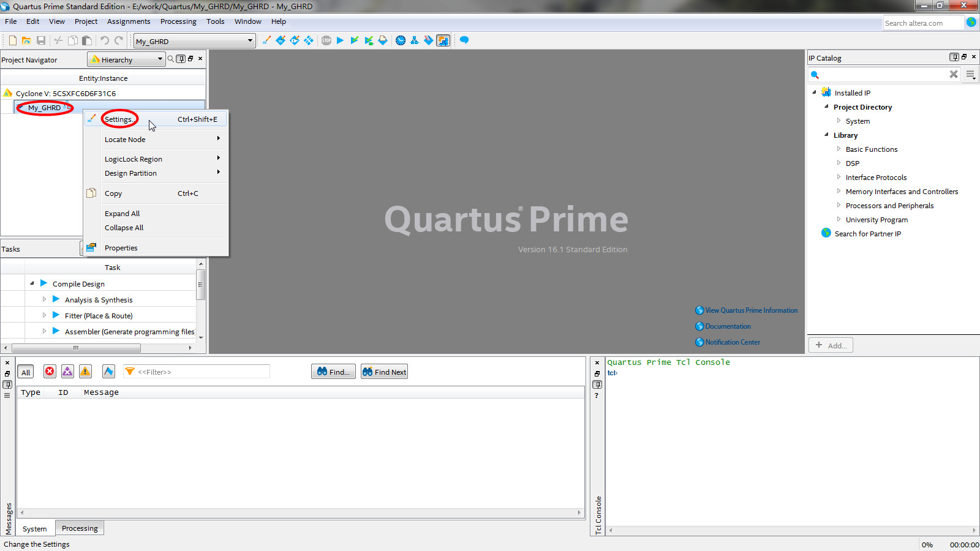Click the Tcl Console tcl> prompt
Image resolution: width=980 pixels, height=551 pixels.
click(612, 373)
